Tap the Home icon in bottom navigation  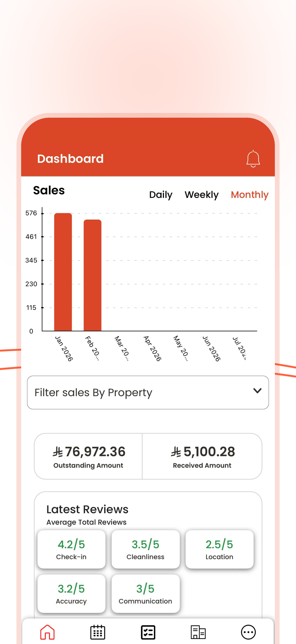[47, 632]
